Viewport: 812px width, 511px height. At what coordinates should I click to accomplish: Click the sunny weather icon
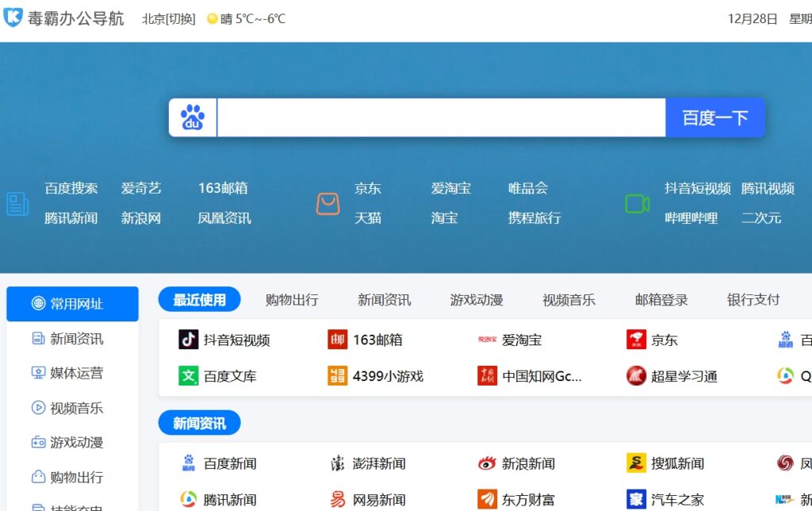coord(212,19)
